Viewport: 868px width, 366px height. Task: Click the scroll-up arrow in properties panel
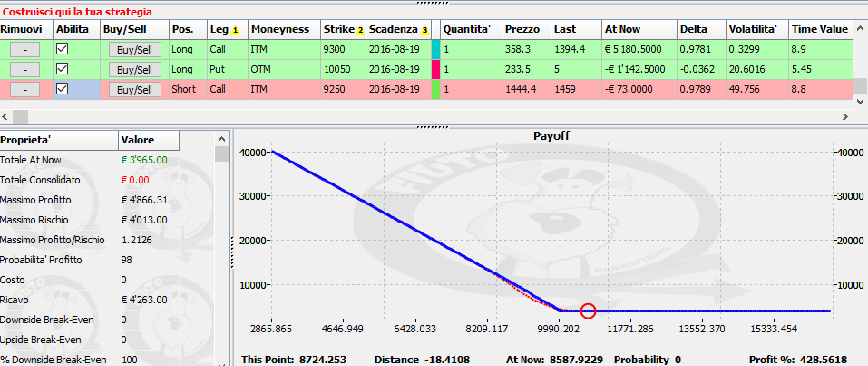click(x=222, y=139)
